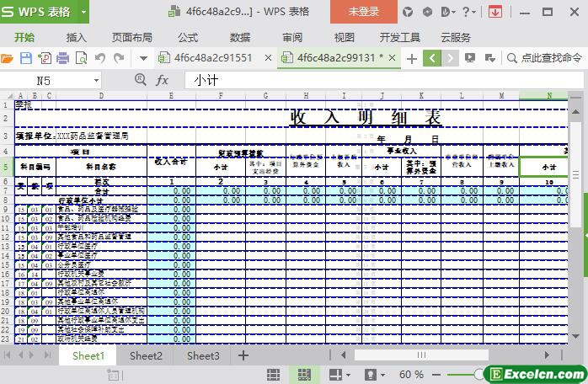Viewport: 588px width, 384px height.
Task: Open the tab list dropdown icon
Action: click(489, 58)
